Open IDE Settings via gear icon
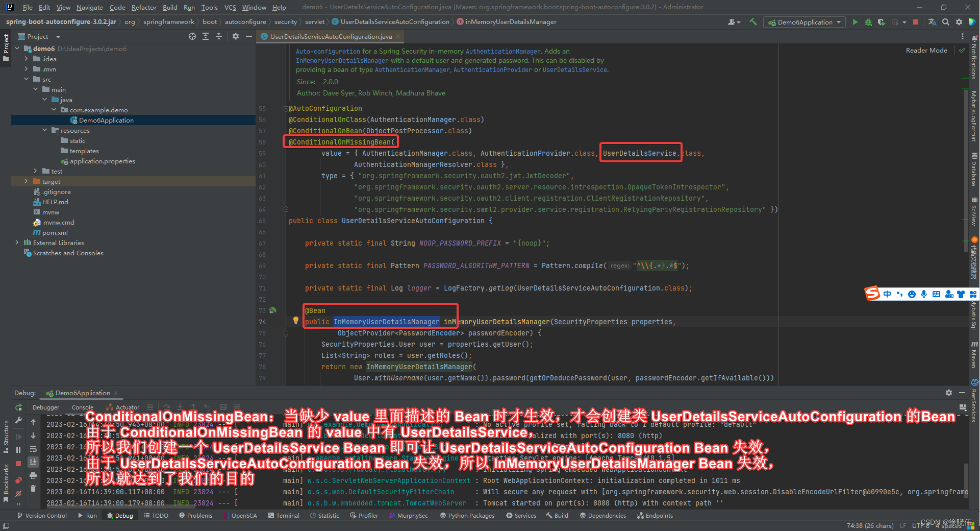Viewport: 980px width, 531px height. pos(959,22)
